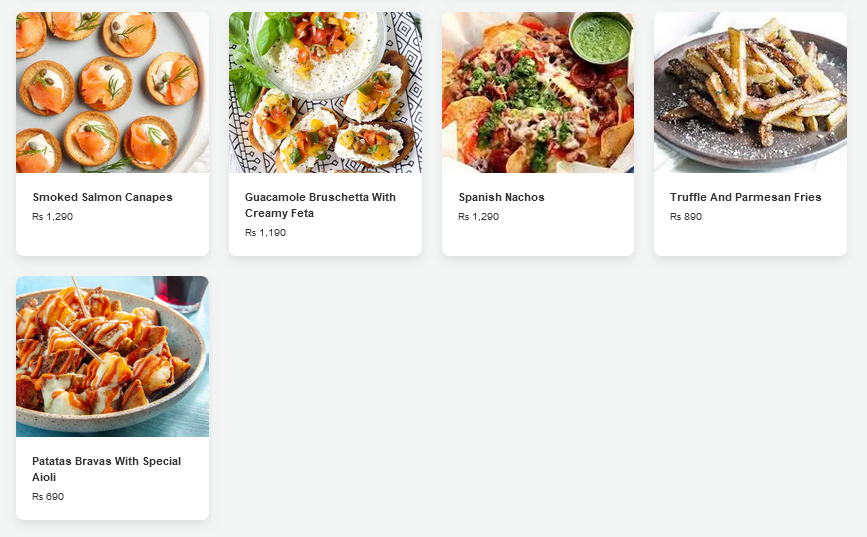Open Truffle And Parmesan Fries title

[745, 197]
